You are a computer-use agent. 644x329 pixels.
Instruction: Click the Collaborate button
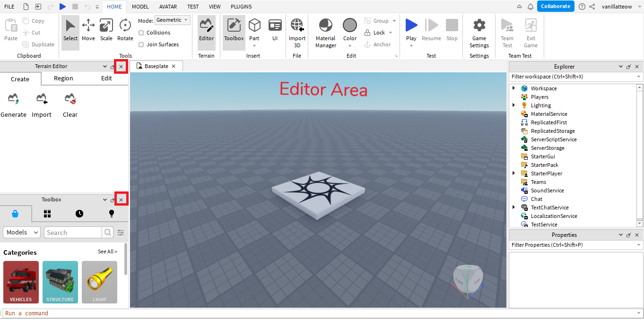pos(556,7)
